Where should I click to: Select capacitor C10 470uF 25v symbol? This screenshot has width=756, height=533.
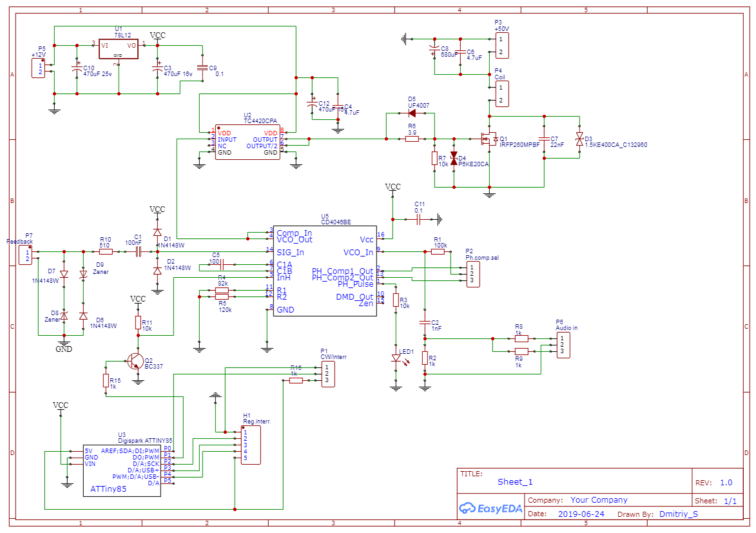(77, 68)
